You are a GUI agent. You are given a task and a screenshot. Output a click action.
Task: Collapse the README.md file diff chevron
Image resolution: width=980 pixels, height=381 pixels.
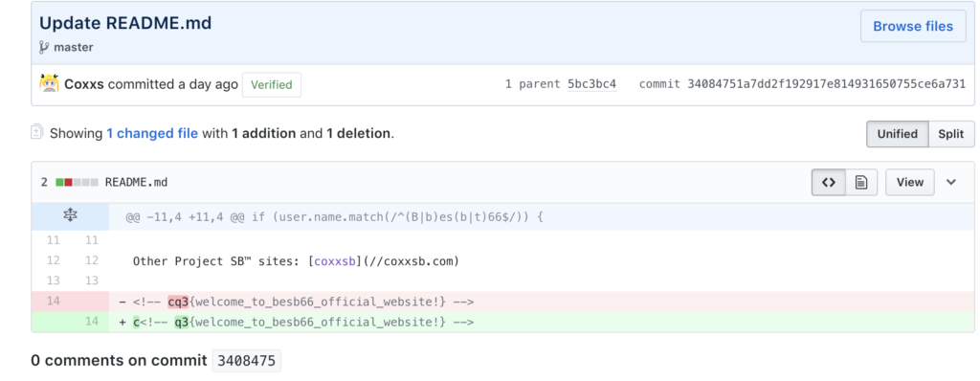coord(951,182)
